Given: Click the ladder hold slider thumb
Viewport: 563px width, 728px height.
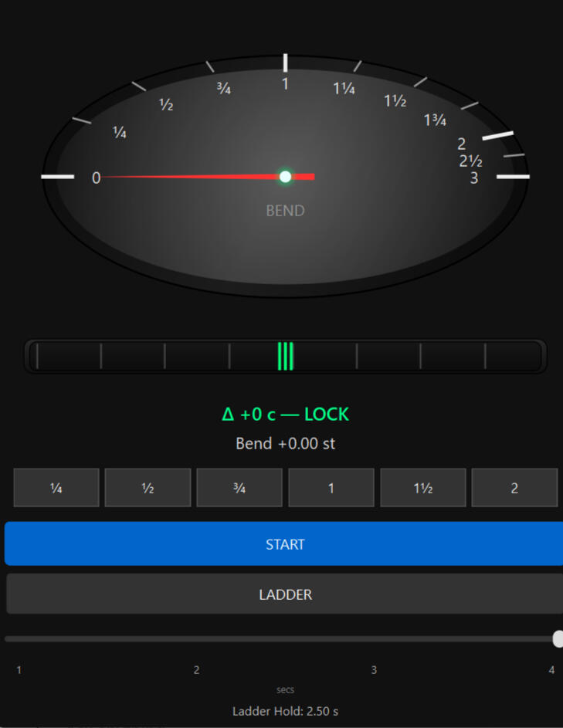Looking at the screenshot, I should [x=558, y=638].
